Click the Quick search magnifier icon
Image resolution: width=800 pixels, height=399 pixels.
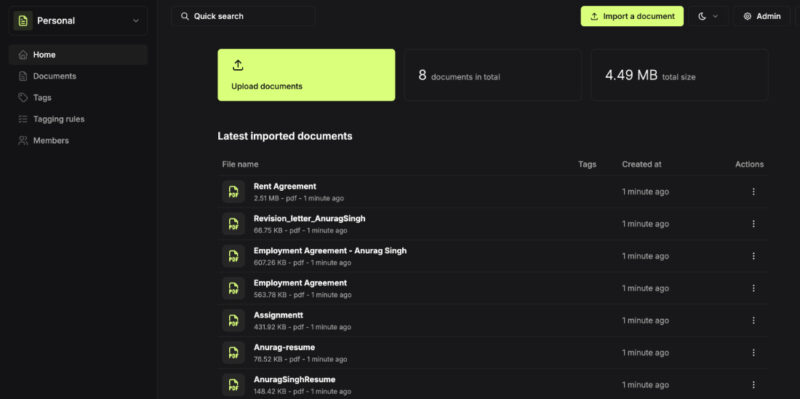tap(185, 16)
